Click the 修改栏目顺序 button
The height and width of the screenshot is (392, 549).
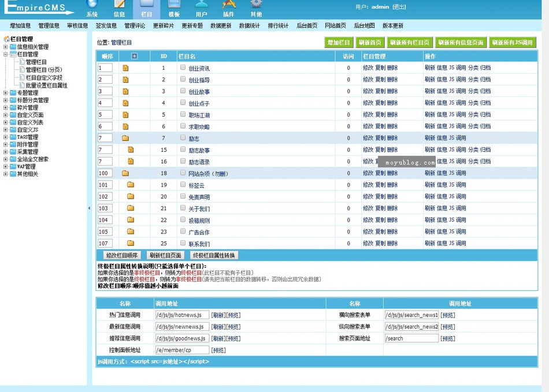(x=122, y=255)
